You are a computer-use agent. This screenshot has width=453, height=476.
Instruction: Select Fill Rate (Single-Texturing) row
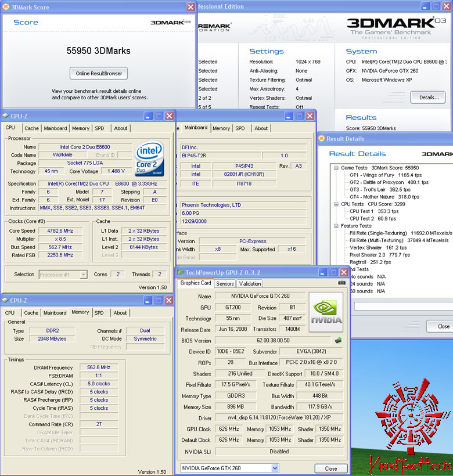point(401,233)
